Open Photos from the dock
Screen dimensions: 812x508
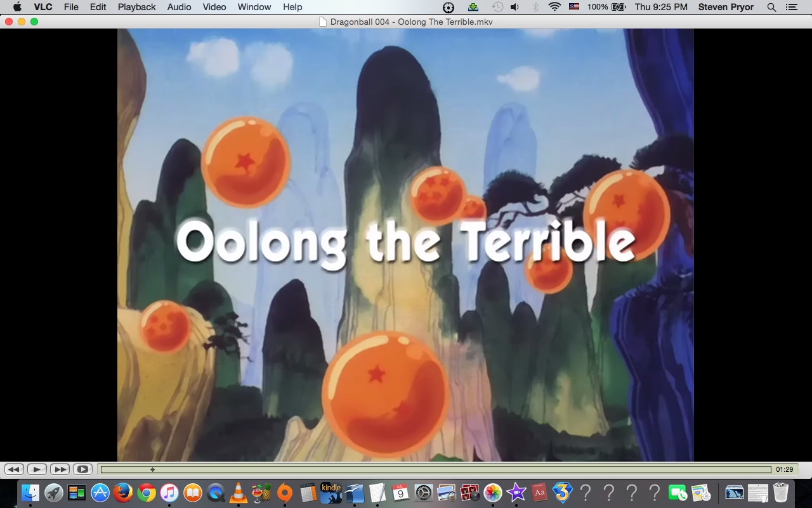tap(493, 492)
